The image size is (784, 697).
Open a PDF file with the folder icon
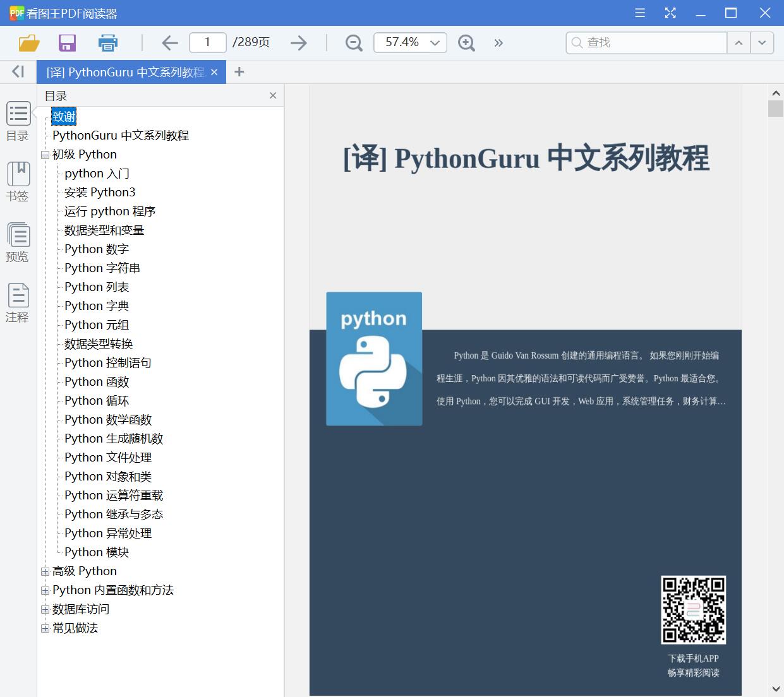[28, 42]
